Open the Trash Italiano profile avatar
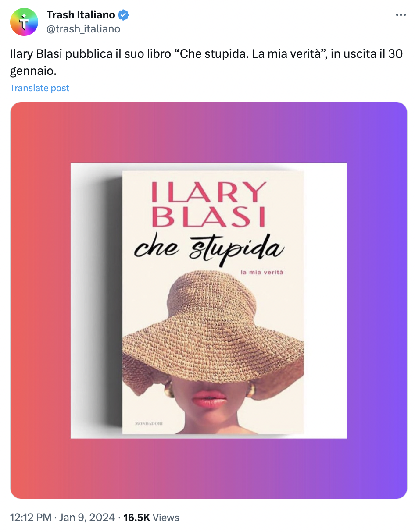The image size is (415, 532). [24, 22]
